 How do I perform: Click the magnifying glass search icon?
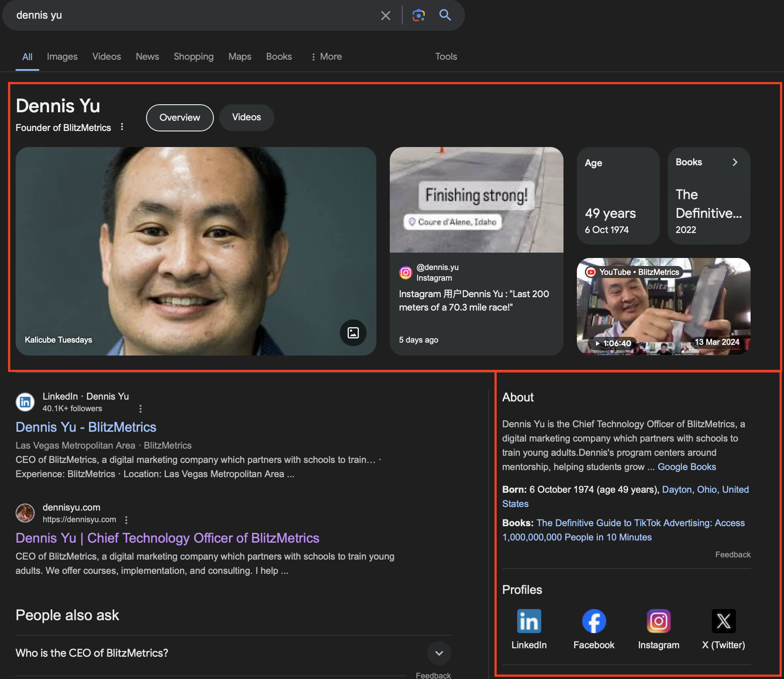445,15
